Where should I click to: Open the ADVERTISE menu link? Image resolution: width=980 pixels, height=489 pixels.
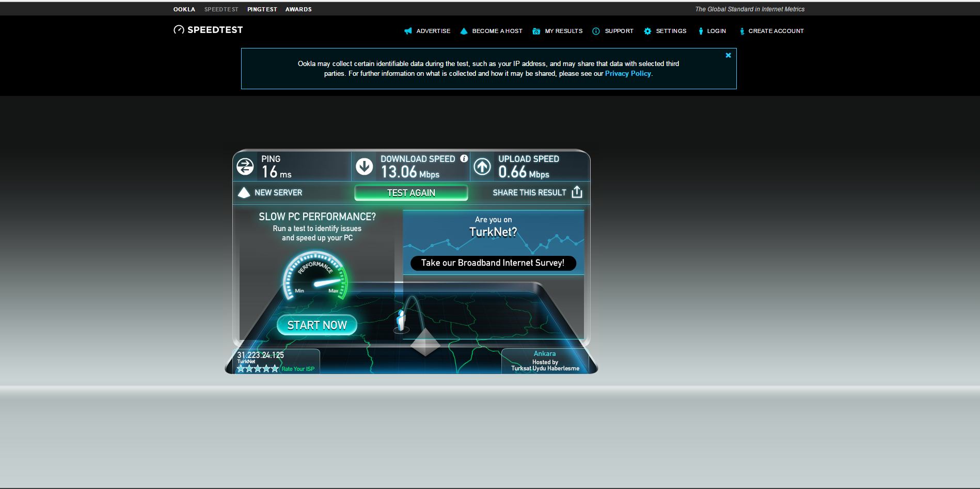tap(433, 31)
